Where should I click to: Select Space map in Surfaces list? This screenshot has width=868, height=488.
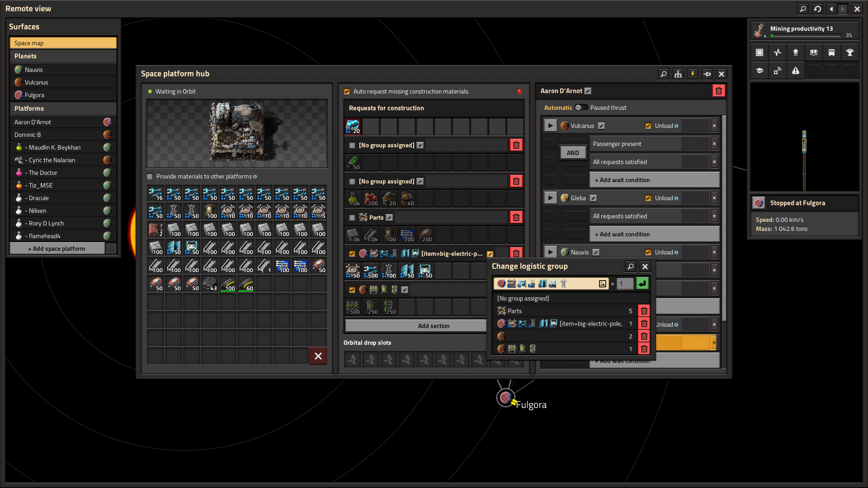(x=63, y=43)
